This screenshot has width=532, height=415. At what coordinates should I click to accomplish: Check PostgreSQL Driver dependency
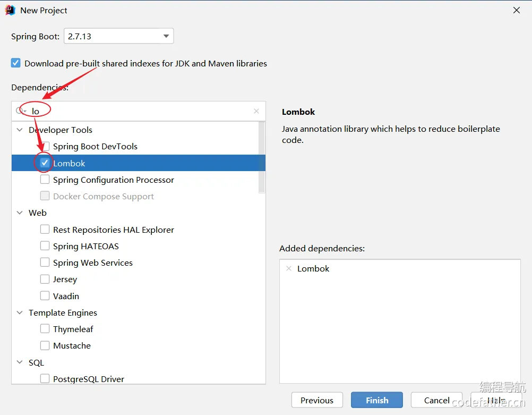[x=45, y=378]
